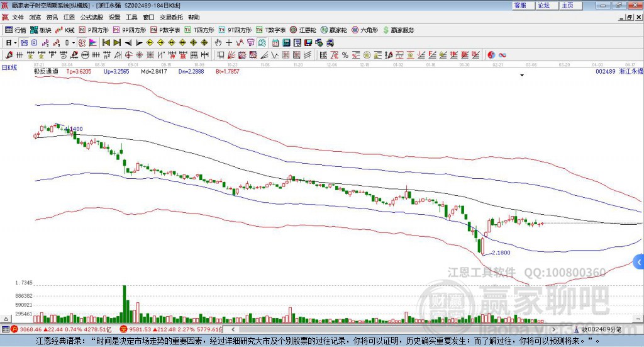Viewport: 644px width, 347px height.
Task: Select the hand pan tool
Action: pyautogui.click(x=218, y=43)
